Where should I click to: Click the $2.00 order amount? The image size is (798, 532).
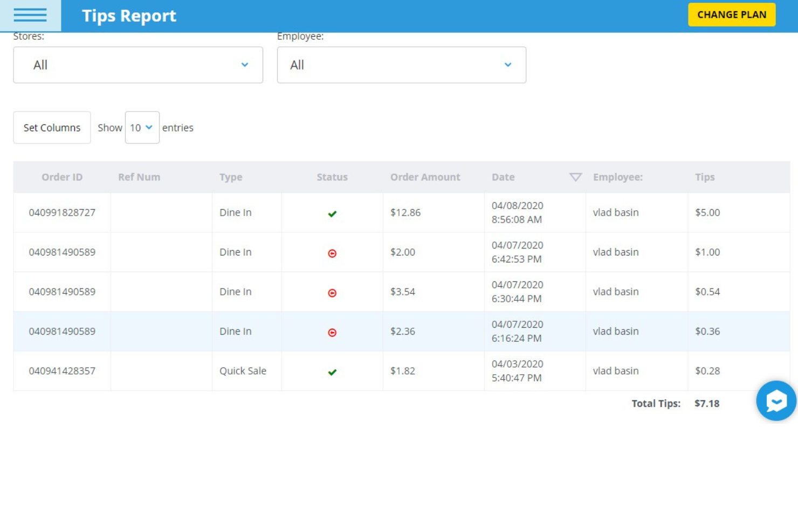[403, 252]
